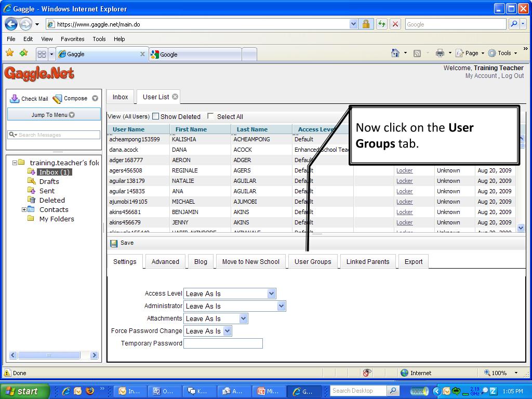This screenshot has width=532, height=399.
Task: Select the Drafts folder
Action: (49, 181)
